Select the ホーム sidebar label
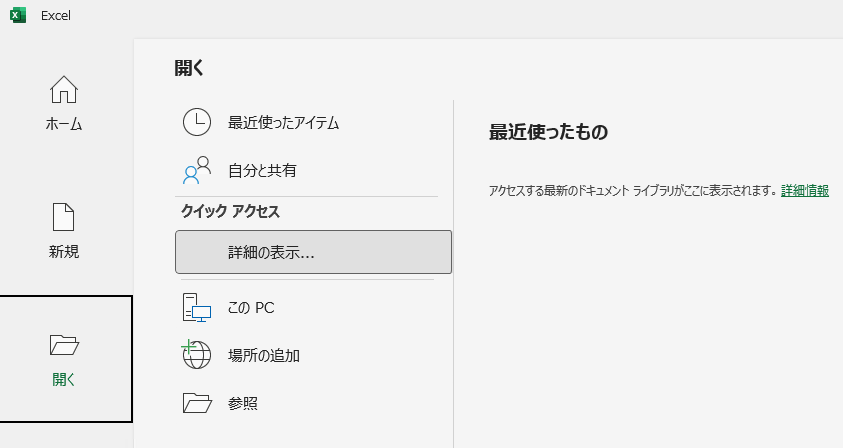843x448 pixels. click(64, 124)
